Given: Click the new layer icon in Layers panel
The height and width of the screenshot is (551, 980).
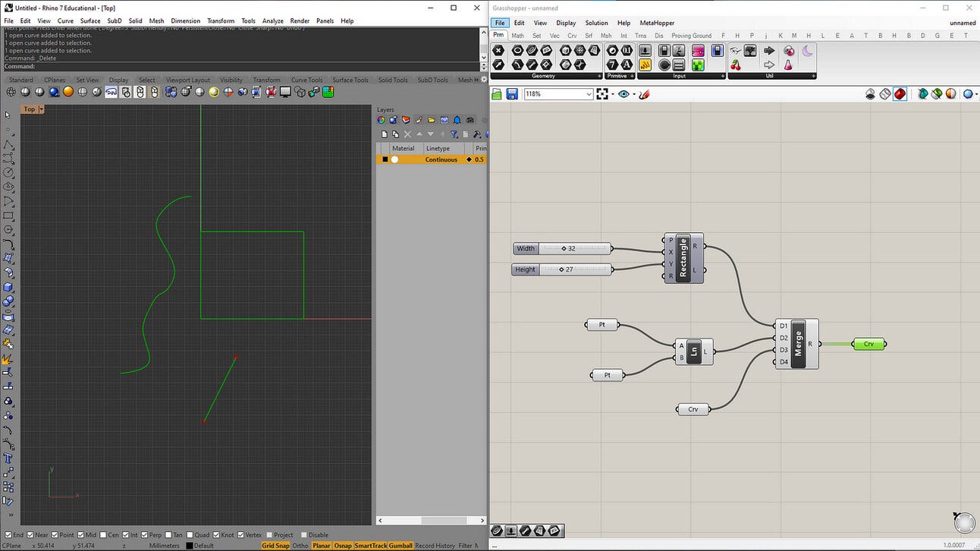Looking at the screenshot, I should click(x=385, y=134).
